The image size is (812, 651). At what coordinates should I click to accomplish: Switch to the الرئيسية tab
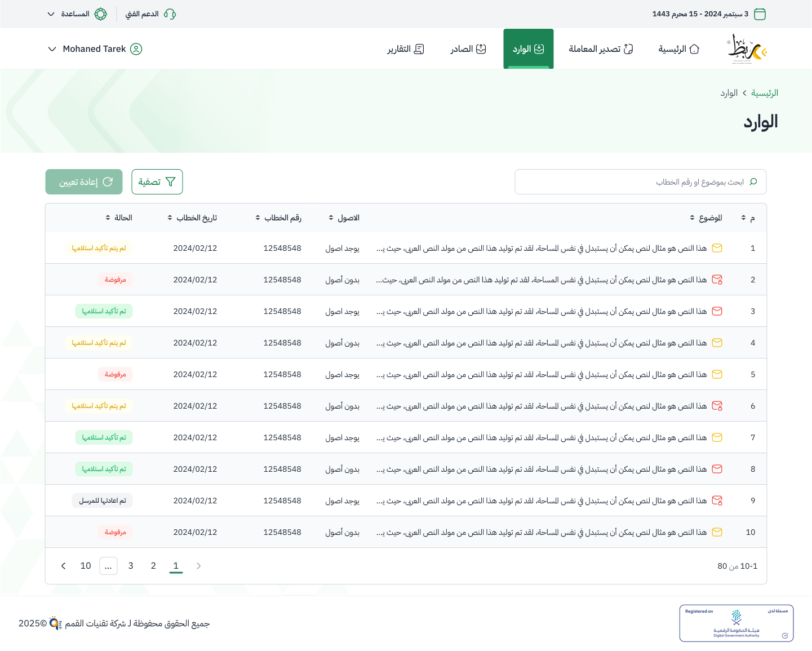[678, 48]
